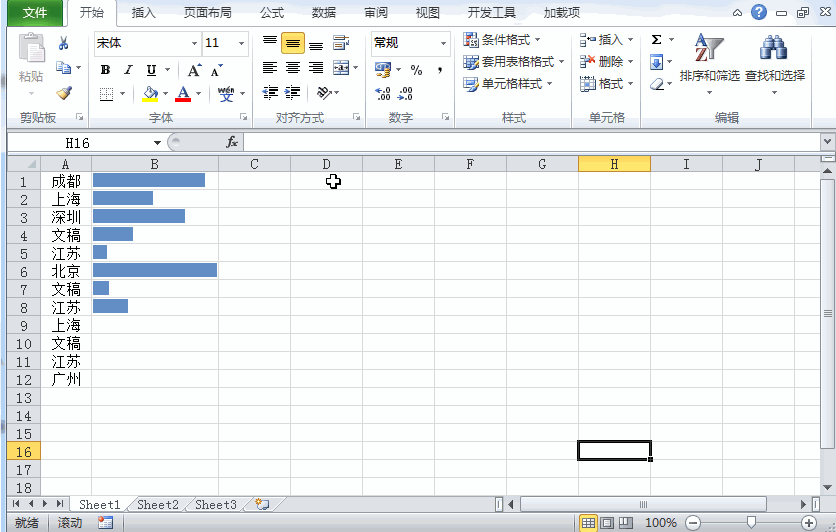Screen dimensions: 836x532
Task: Click the Fill down icon
Action: [x=657, y=62]
